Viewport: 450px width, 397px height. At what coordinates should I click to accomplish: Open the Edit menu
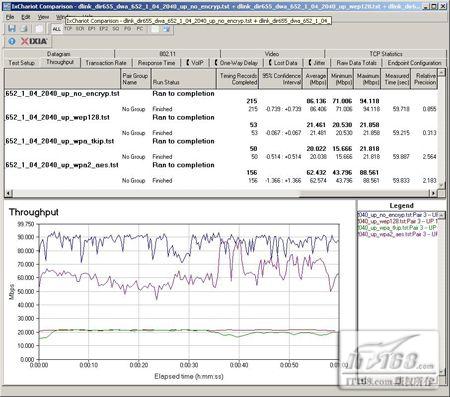click(x=26, y=17)
